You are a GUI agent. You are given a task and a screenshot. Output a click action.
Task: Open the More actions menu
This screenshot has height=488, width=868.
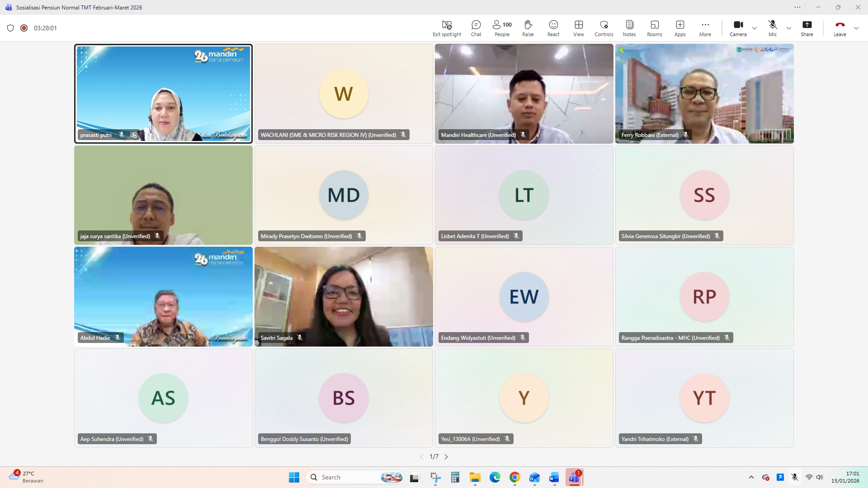tap(705, 28)
